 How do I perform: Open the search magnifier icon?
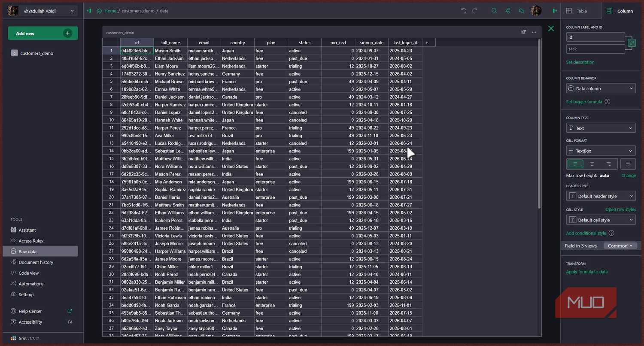494,11
